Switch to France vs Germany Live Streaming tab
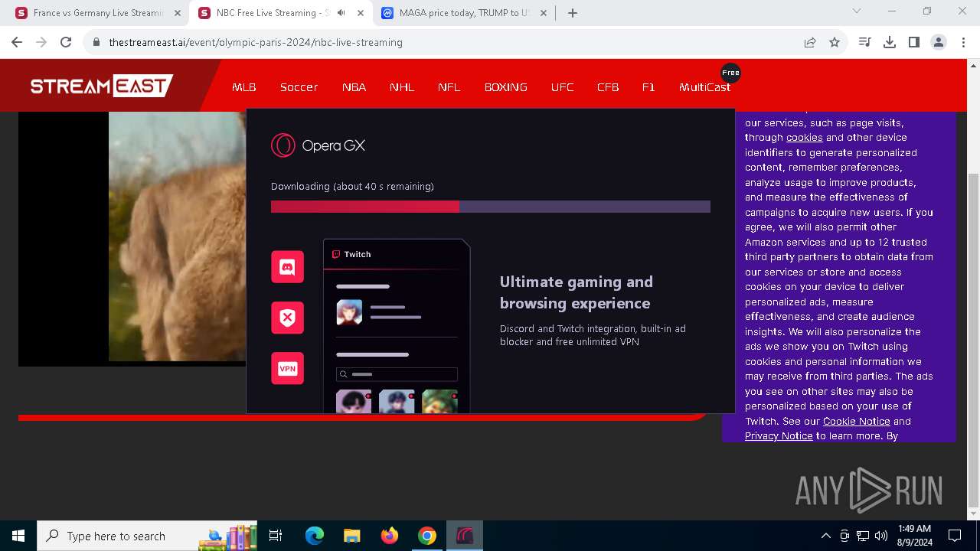 point(97,13)
